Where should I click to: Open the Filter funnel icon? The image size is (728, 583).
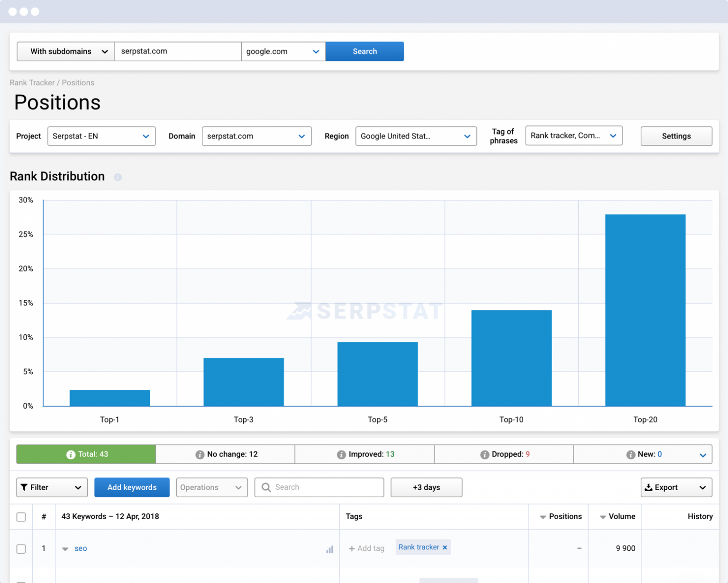(25, 487)
